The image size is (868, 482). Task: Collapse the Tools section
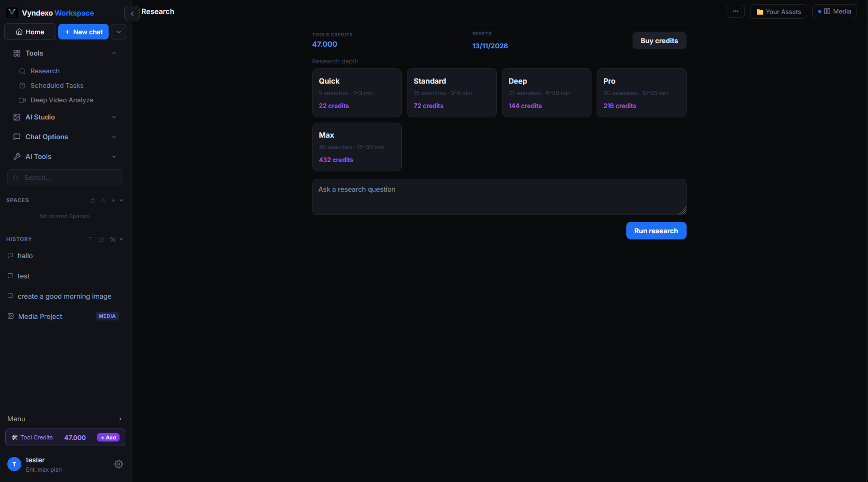(114, 53)
